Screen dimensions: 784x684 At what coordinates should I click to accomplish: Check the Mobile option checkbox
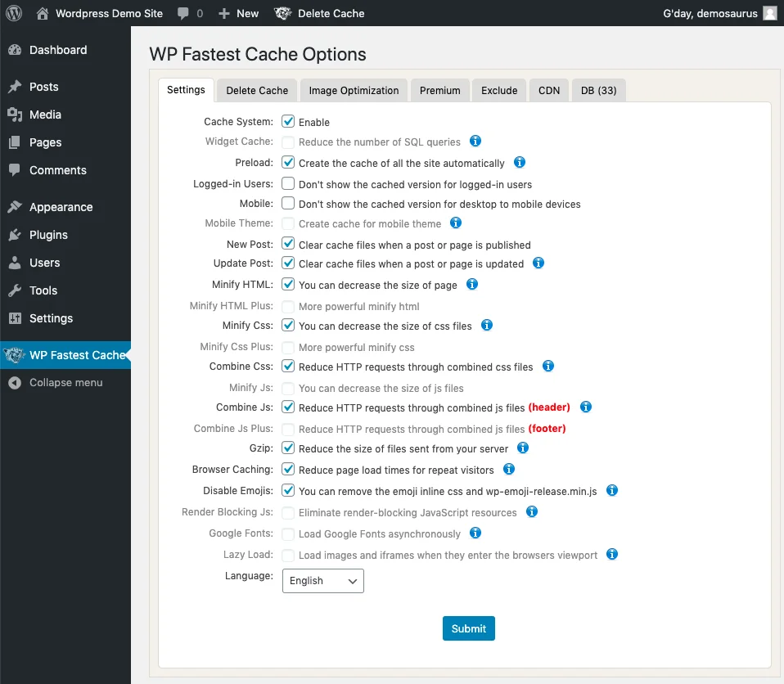click(288, 203)
